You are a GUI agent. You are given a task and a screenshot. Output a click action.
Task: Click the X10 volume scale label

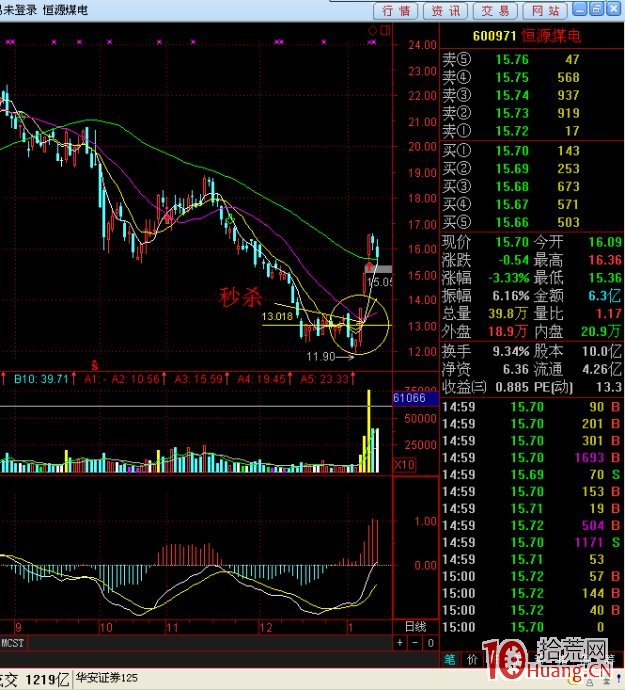404,464
